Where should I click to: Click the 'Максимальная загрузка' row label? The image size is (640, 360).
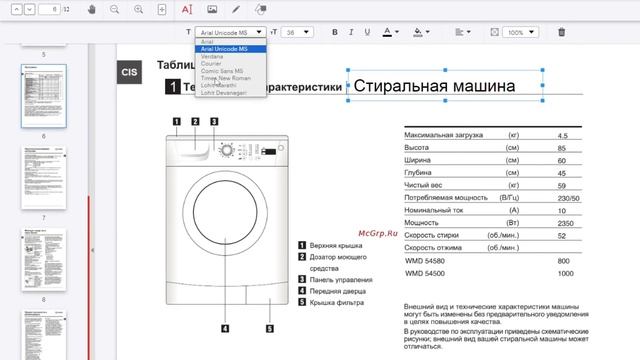(x=443, y=135)
